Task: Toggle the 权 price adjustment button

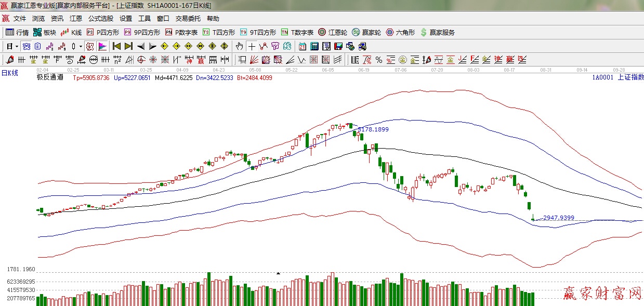Action: point(90,46)
